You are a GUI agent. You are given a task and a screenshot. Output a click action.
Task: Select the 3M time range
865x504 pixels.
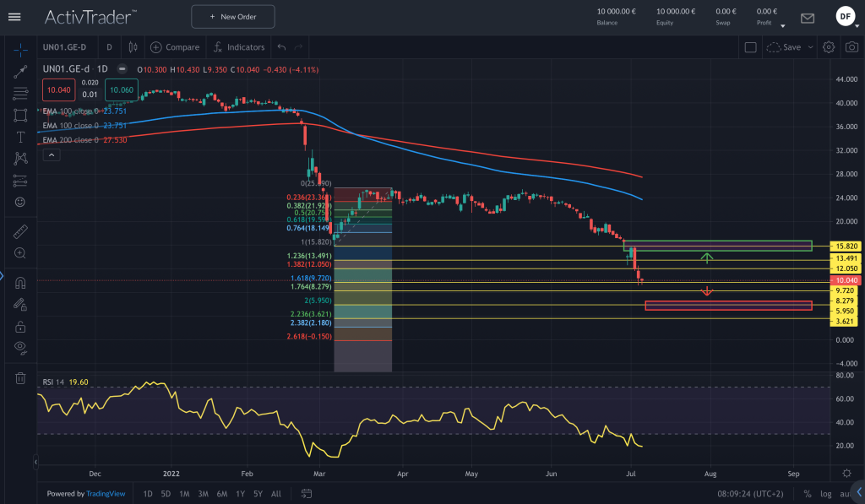pyautogui.click(x=203, y=493)
